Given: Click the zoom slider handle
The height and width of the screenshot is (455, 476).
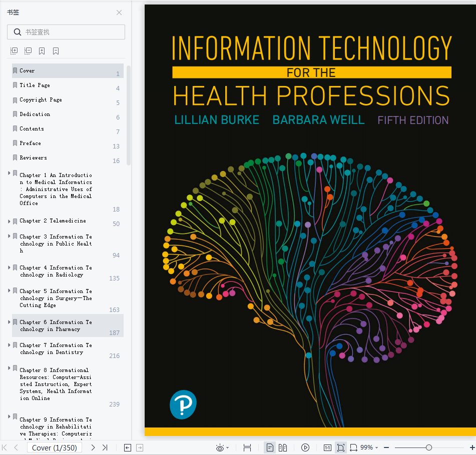Looking at the screenshot, I should point(428,447).
